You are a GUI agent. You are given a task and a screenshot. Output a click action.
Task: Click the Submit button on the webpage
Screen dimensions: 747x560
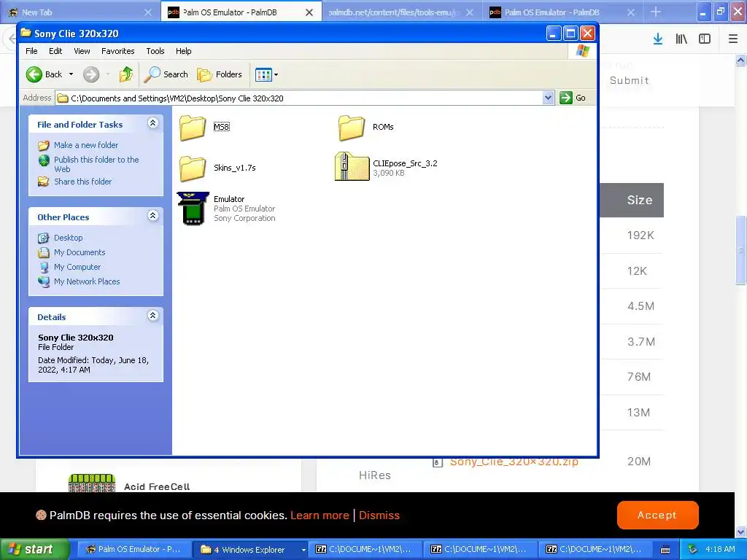coord(630,80)
